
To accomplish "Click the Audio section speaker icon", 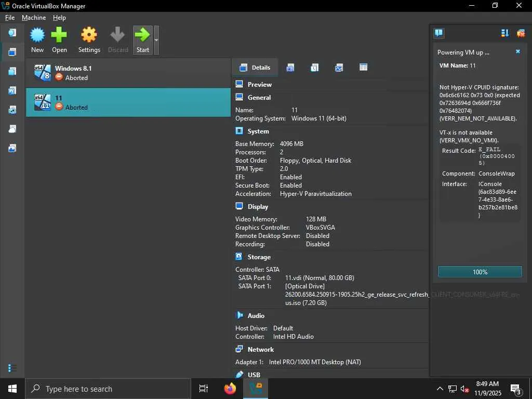I will (239, 315).
